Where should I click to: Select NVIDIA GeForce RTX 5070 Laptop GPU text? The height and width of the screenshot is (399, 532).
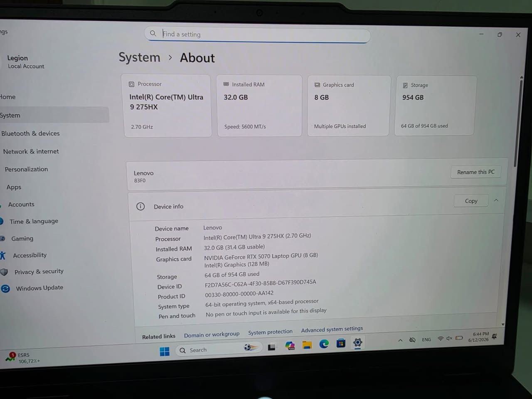(261, 256)
